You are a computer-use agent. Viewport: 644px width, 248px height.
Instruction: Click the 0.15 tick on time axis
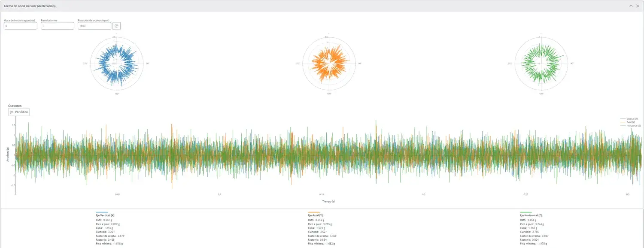tap(322, 194)
